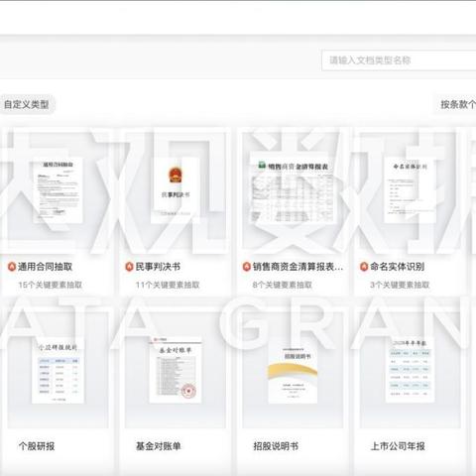Open the 按条款个 sort dropdown
Screen dimensions: 476x476
point(455,105)
